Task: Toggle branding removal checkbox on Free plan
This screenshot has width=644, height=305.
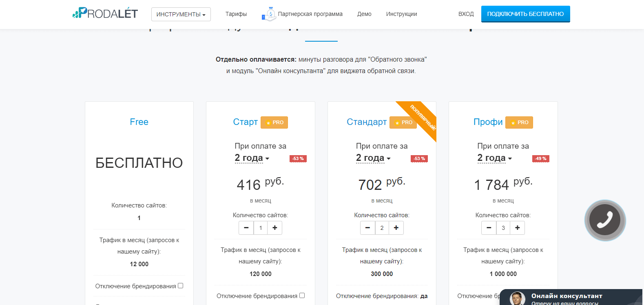Action: 181,286
